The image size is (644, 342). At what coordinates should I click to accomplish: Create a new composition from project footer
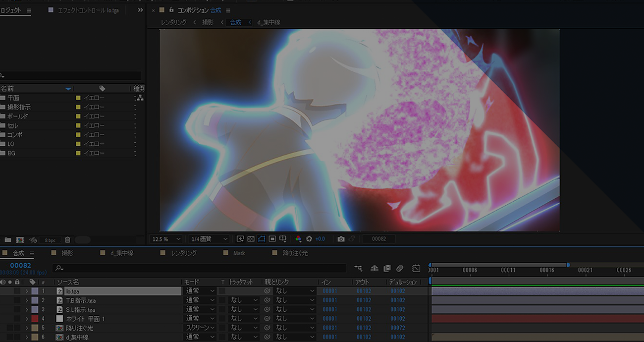point(20,240)
